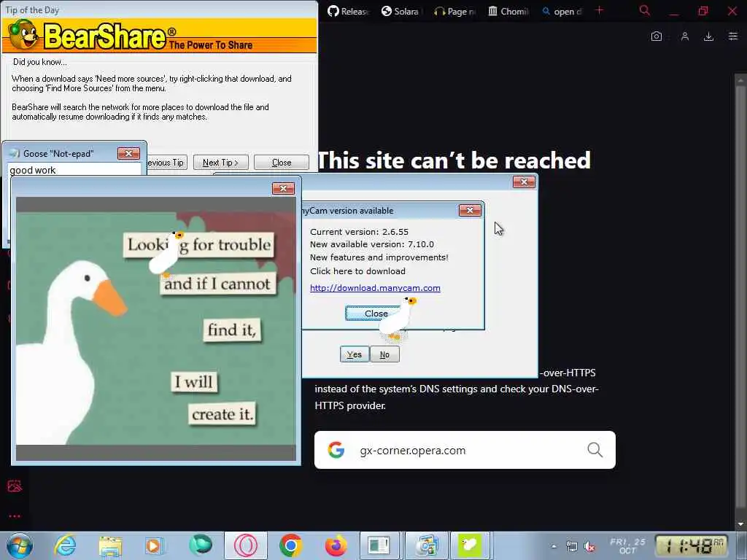This screenshot has width=747, height=560.
Task: Click the magnifier icon in Google search box
Action: (595, 449)
